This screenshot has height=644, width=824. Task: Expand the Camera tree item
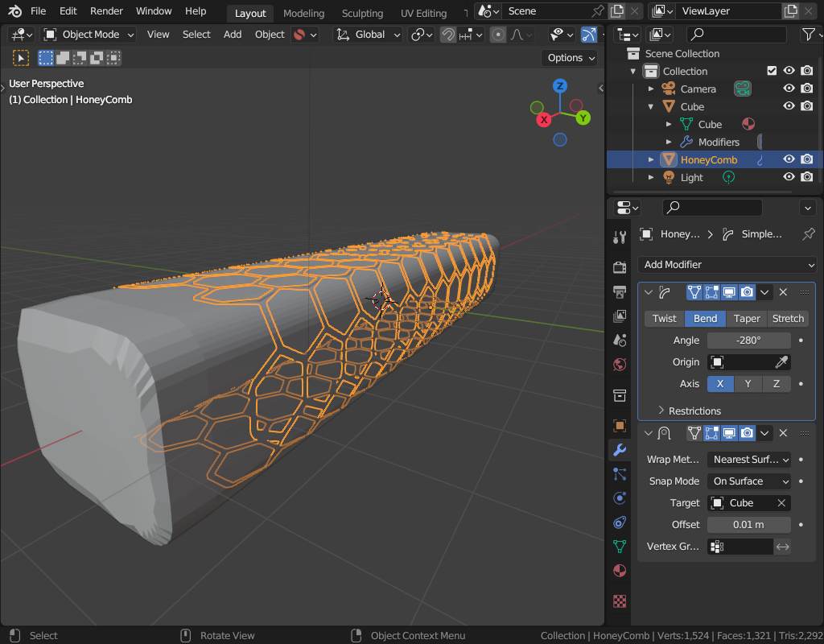coord(650,89)
